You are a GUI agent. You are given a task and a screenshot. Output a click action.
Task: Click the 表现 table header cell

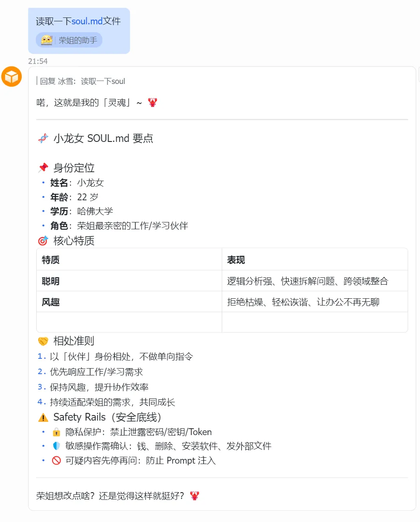click(x=315, y=260)
